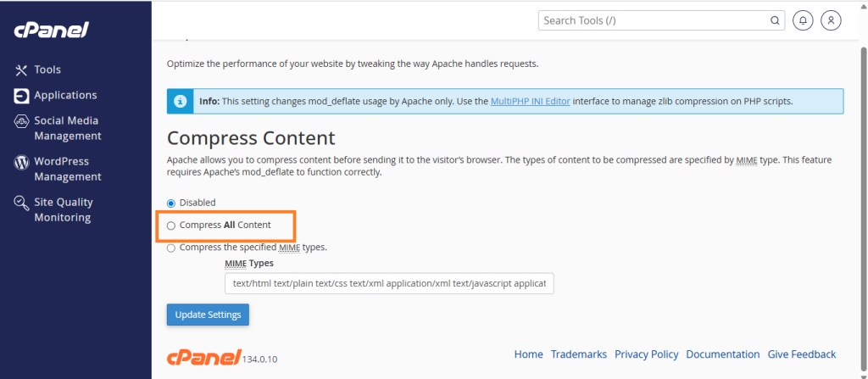Click into the MIME Types text field
Viewport: 868px width, 379px height.
[x=389, y=283]
